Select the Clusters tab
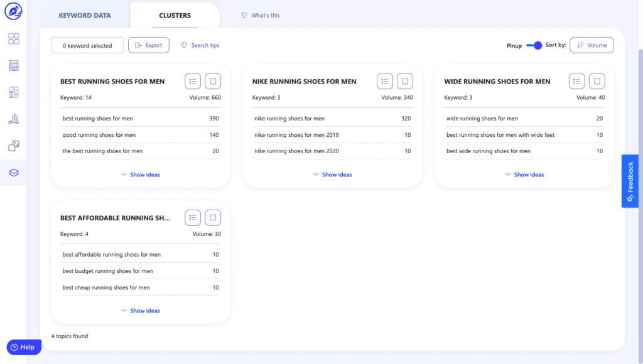 [x=175, y=15]
